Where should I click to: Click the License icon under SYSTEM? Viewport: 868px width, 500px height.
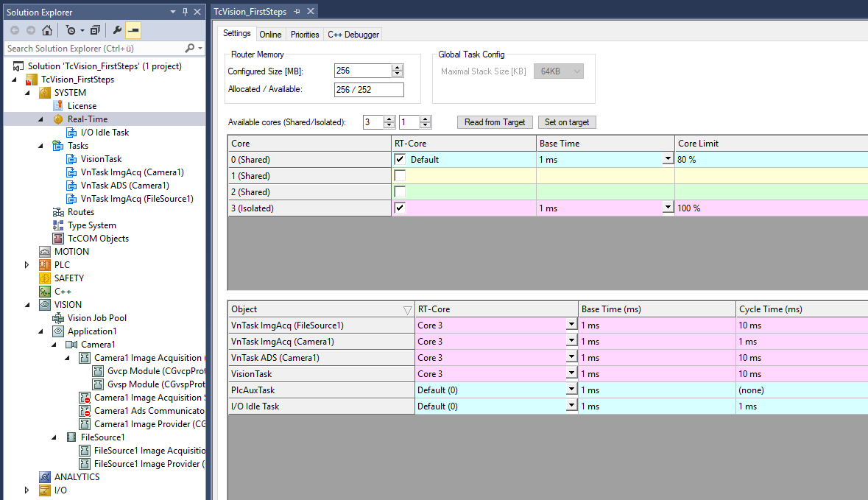click(58, 106)
